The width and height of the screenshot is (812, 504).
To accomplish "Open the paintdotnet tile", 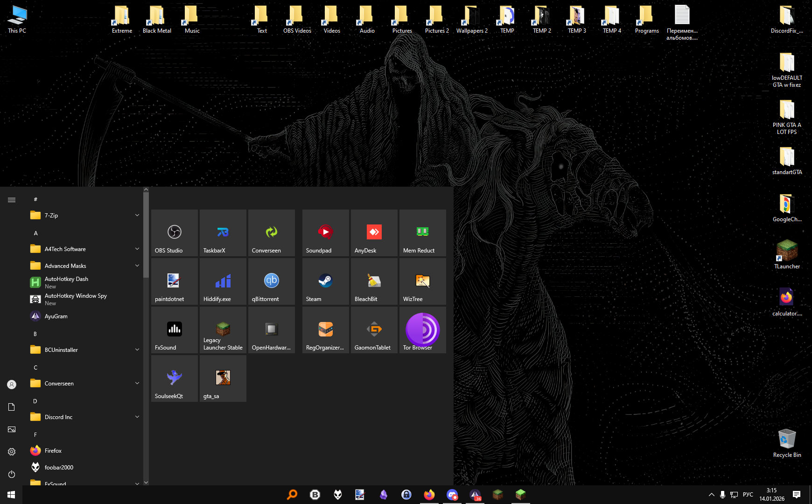I will pyautogui.click(x=175, y=281).
